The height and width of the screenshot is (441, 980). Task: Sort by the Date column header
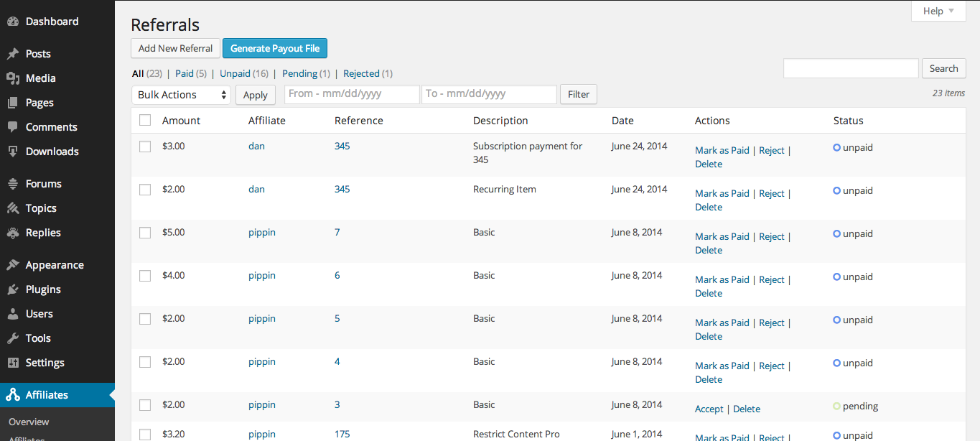coord(622,121)
